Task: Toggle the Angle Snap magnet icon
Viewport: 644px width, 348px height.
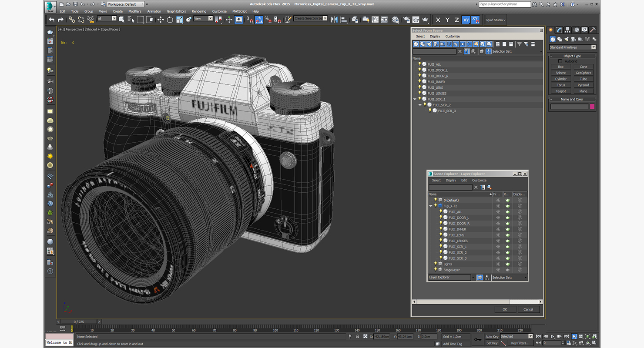Action: coord(259,20)
